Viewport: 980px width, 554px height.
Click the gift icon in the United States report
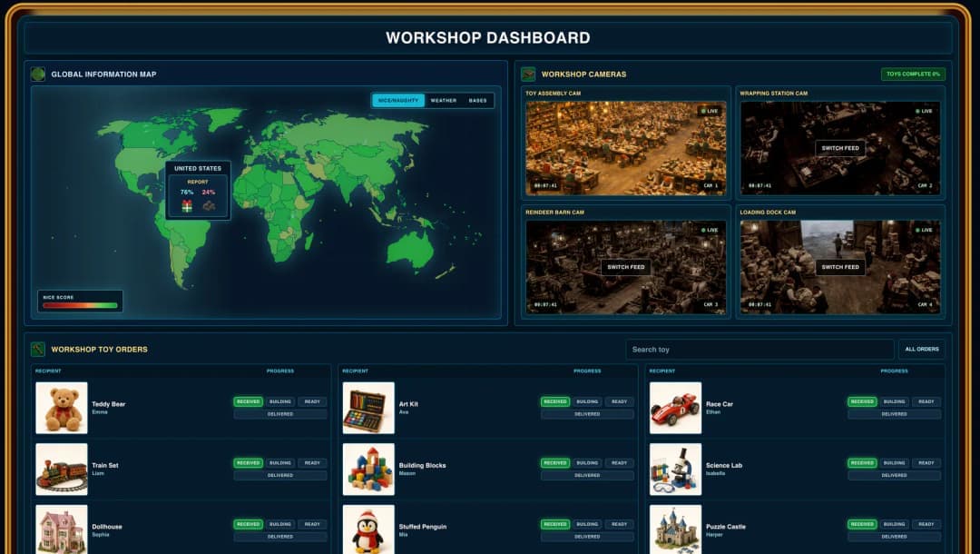point(187,206)
